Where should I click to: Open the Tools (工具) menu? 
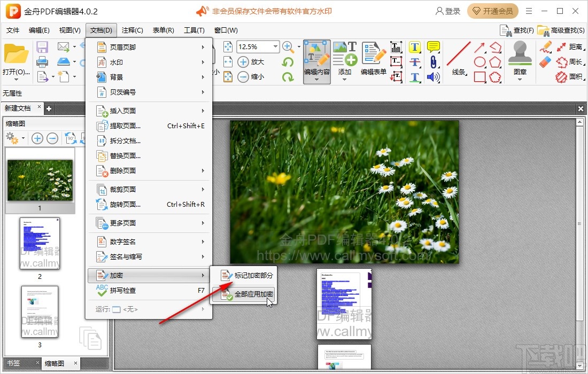coord(194,30)
